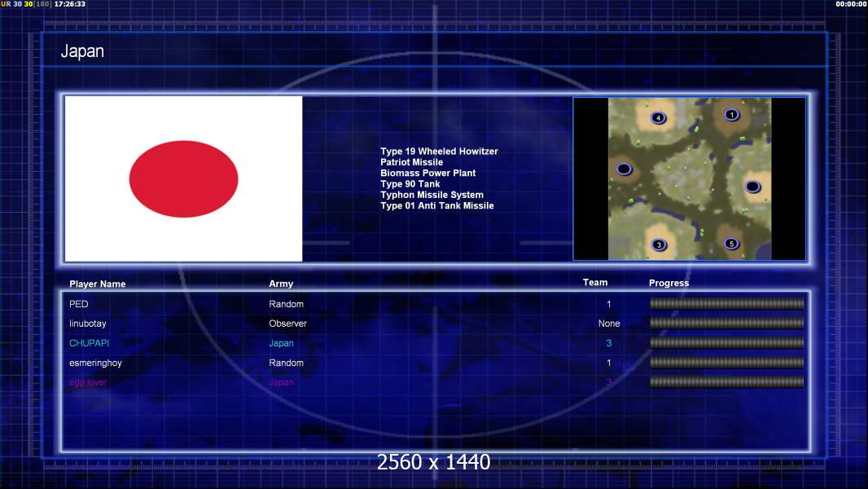The height and width of the screenshot is (489, 868).
Task: Click unnumbered start marker on minimap left side
Action: point(624,169)
